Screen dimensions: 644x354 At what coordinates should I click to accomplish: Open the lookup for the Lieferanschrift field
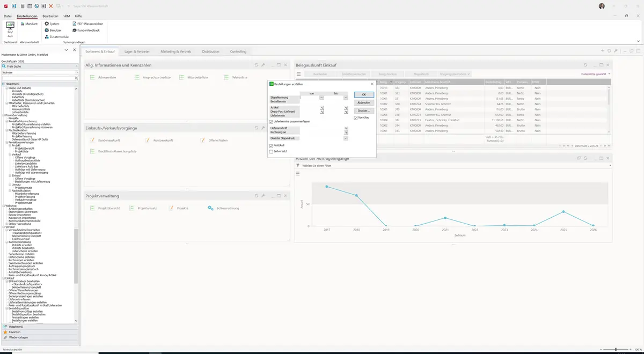[x=346, y=128]
